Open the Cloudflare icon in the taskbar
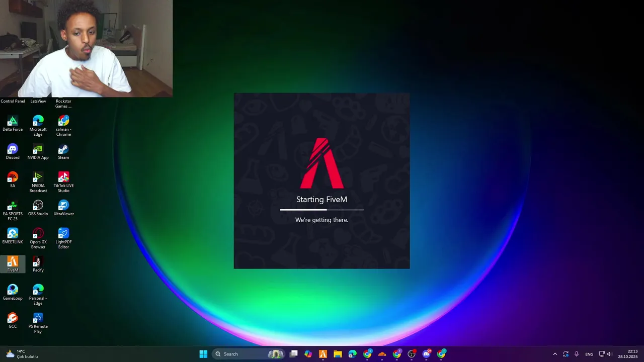The width and height of the screenshot is (644, 362). tap(382, 354)
